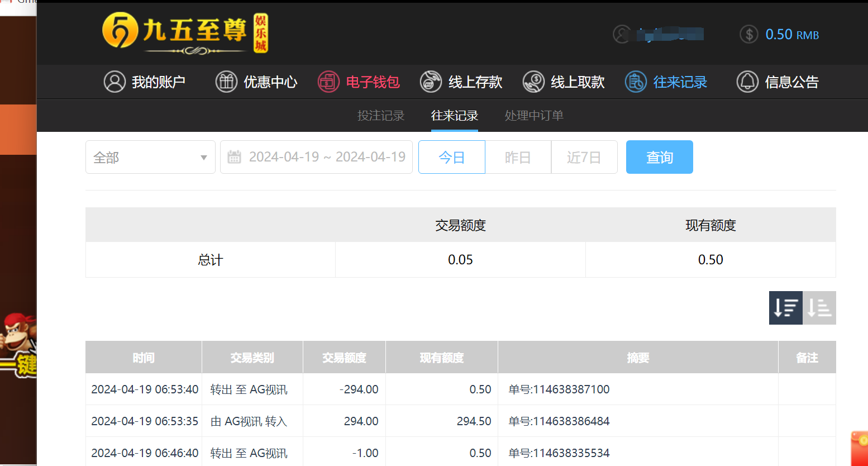Image resolution: width=868 pixels, height=466 pixels.
Task: Expand the 全部 transaction type dropdown
Action: (150, 157)
